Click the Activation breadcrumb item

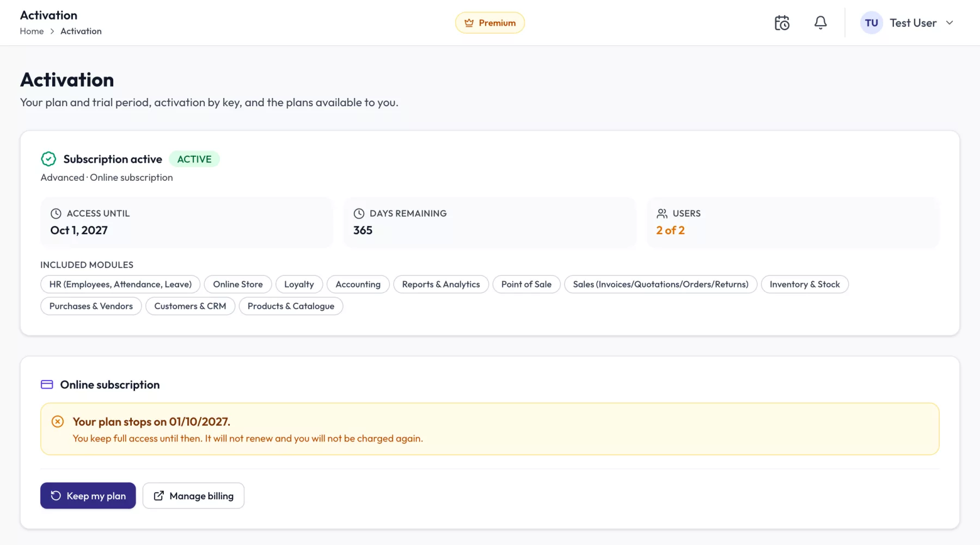pos(81,31)
